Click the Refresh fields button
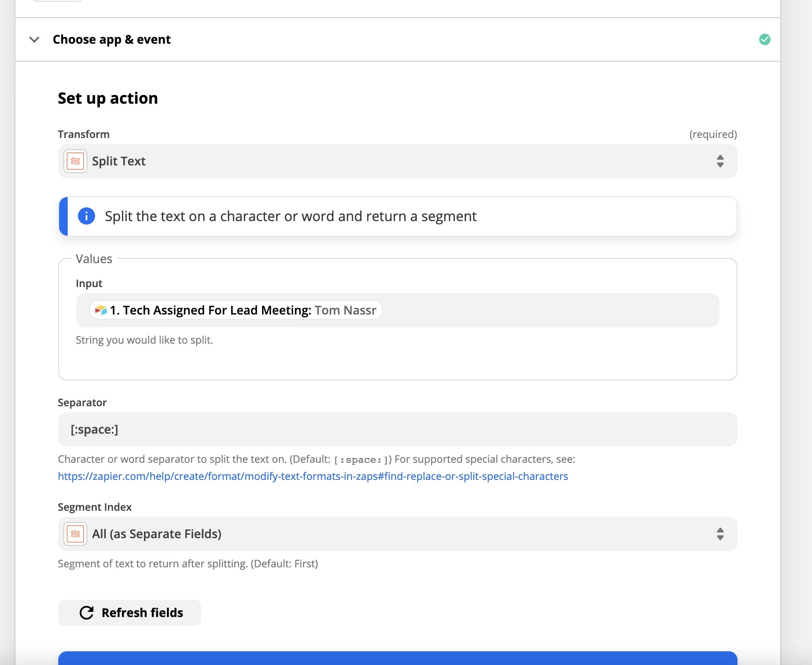812x665 pixels. coord(130,613)
